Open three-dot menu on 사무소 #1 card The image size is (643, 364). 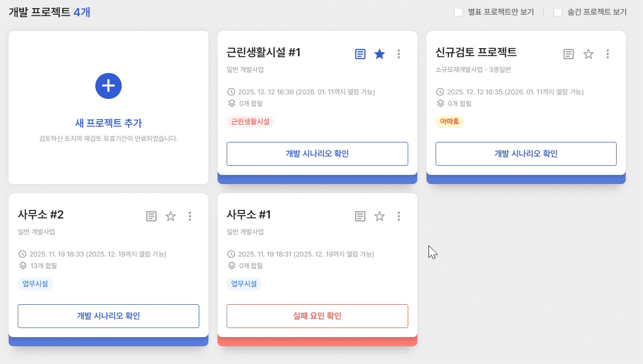tap(399, 216)
